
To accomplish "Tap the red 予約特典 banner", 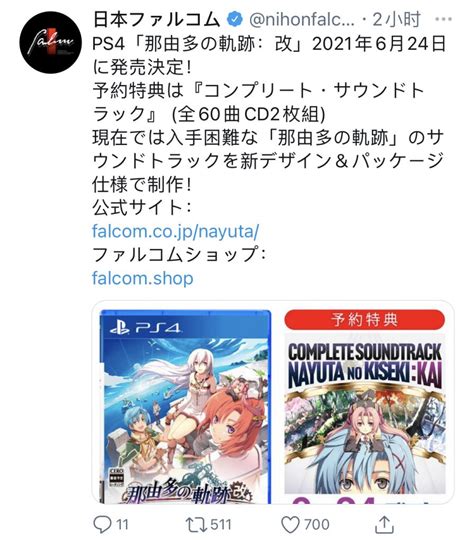I will pyautogui.click(x=364, y=320).
